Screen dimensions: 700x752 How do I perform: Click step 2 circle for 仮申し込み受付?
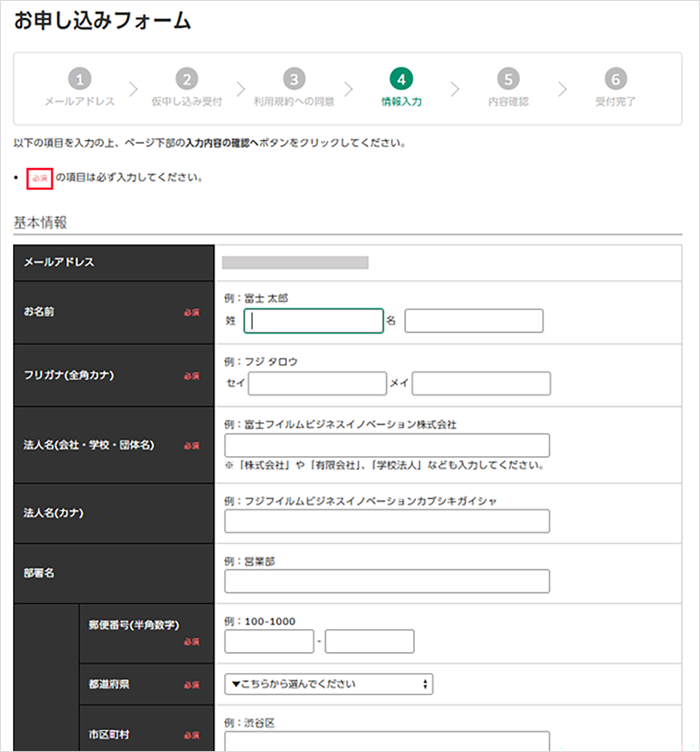[186, 79]
